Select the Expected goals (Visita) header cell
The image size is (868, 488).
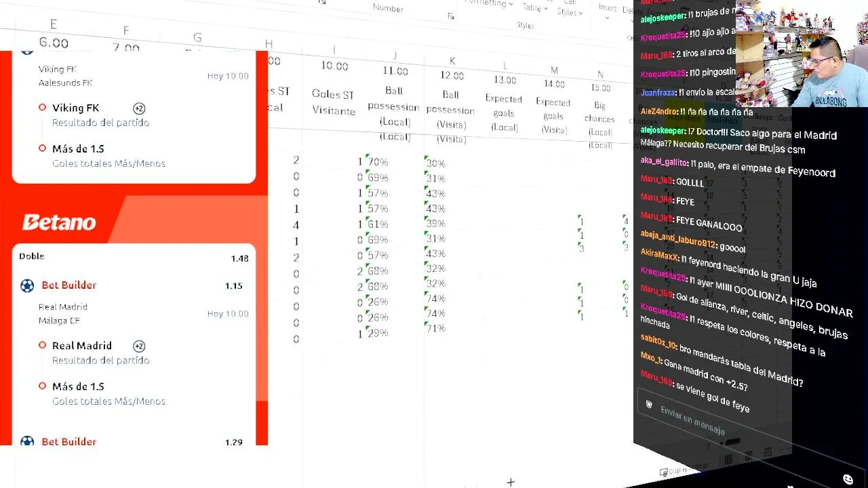click(x=553, y=116)
